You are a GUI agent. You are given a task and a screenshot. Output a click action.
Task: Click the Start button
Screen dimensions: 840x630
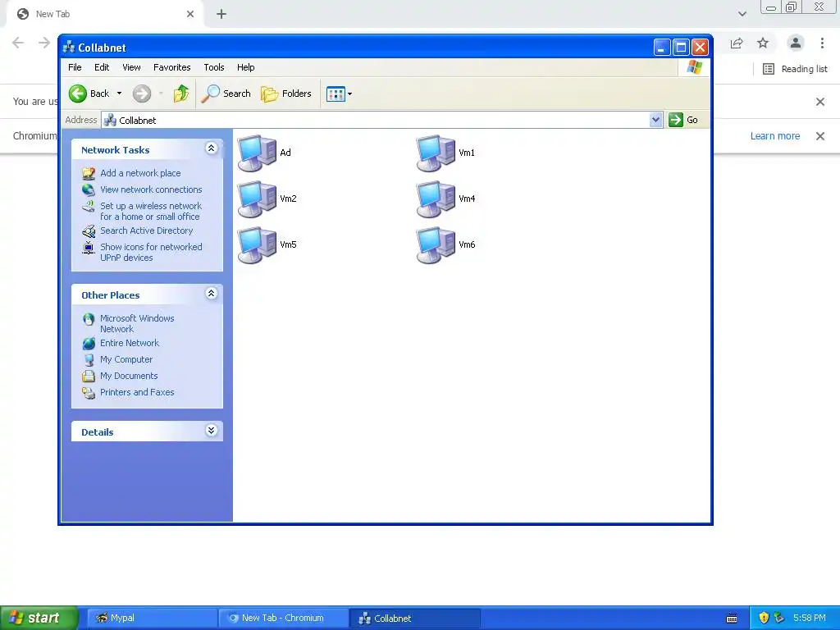pyautogui.click(x=39, y=618)
